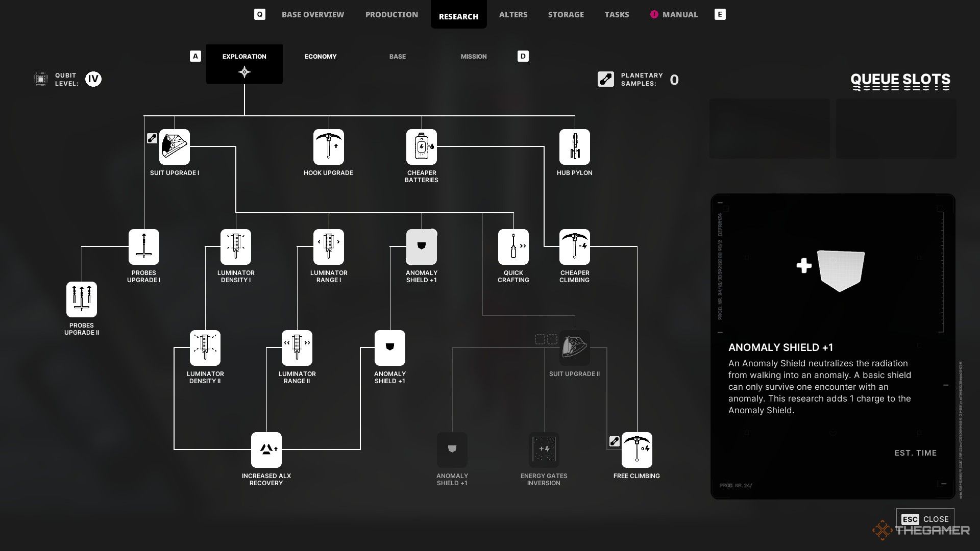Click the A previous-category key hint
This screenshot has width=980, height=551.
point(195,56)
